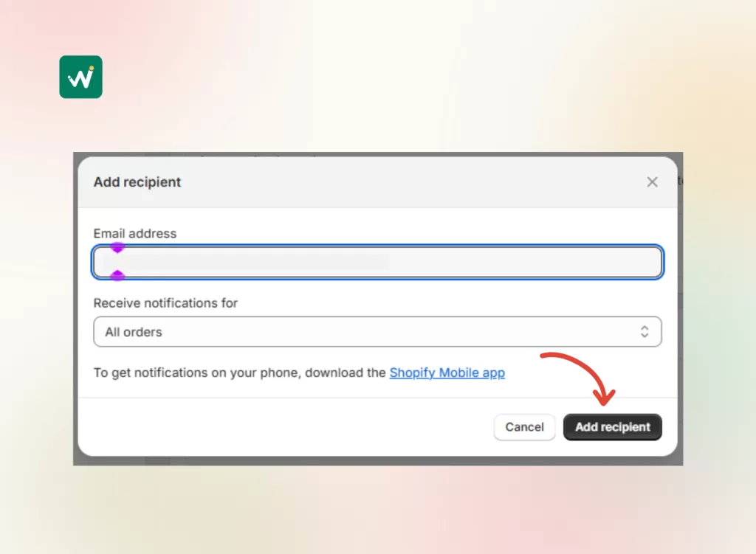
Task: Focus the Email address input field
Action: [x=517, y=262]
